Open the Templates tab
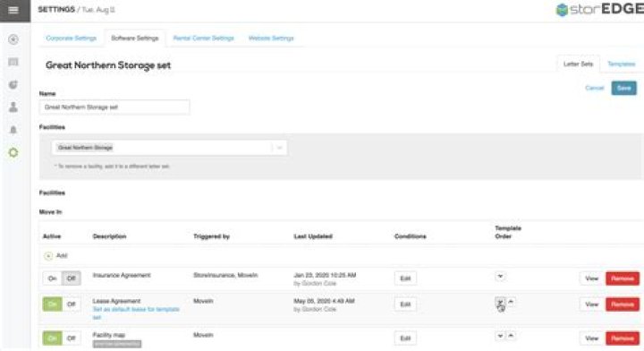The image size is (644, 351). (x=622, y=64)
